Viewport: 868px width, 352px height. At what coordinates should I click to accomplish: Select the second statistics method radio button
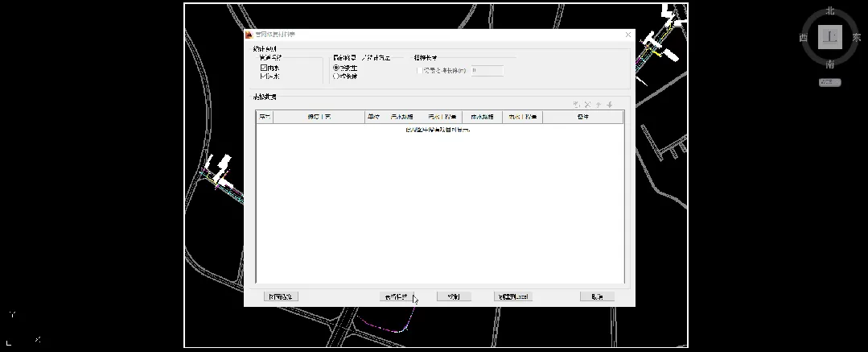[x=336, y=77]
